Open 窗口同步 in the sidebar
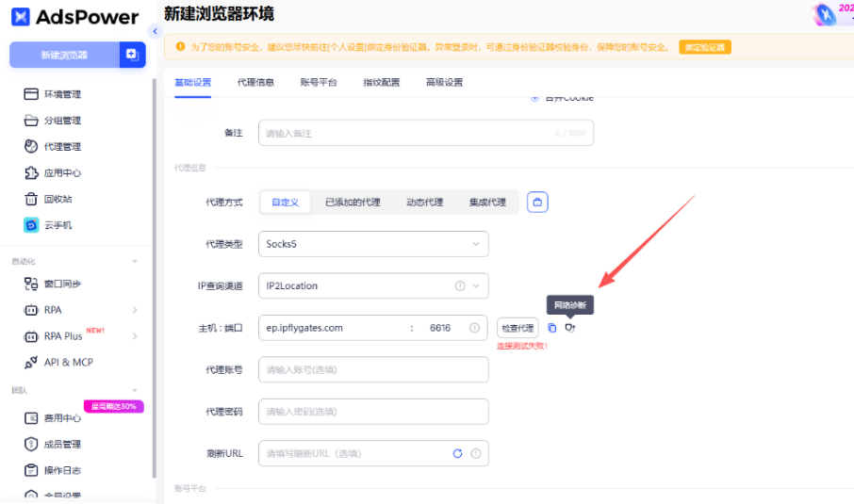 click(x=52, y=284)
